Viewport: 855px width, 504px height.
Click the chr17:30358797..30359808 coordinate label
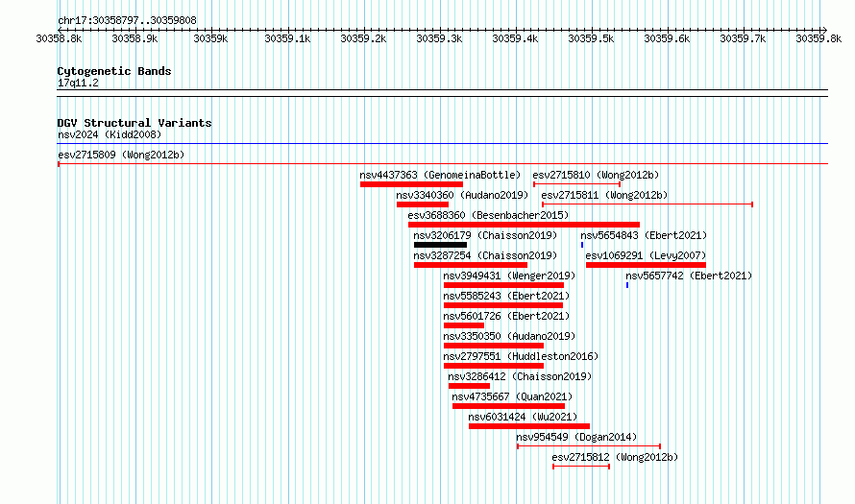(x=127, y=20)
